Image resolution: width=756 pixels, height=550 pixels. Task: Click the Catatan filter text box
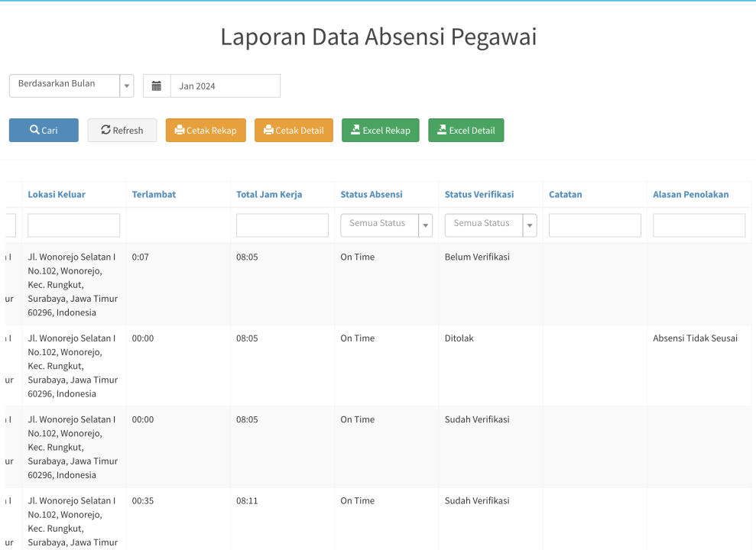point(595,225)
